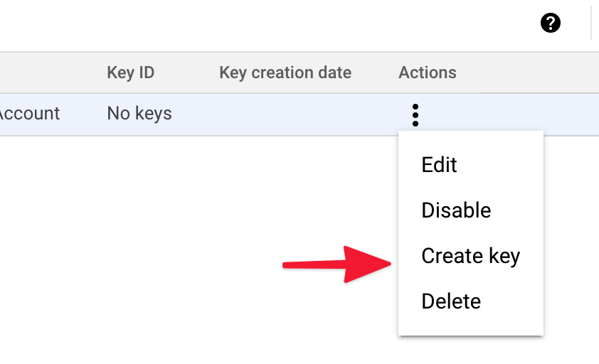Select Edit from the actions menu
Screen dimensions: 599x364
point(439,165)
